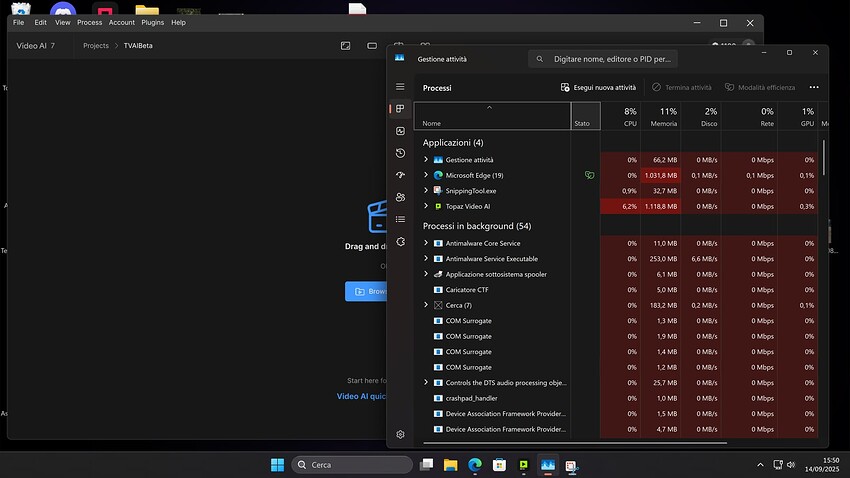850x478 pixels.
Task: Select the Processes icon in Task Manager sidebar
Action: [400, 109]
